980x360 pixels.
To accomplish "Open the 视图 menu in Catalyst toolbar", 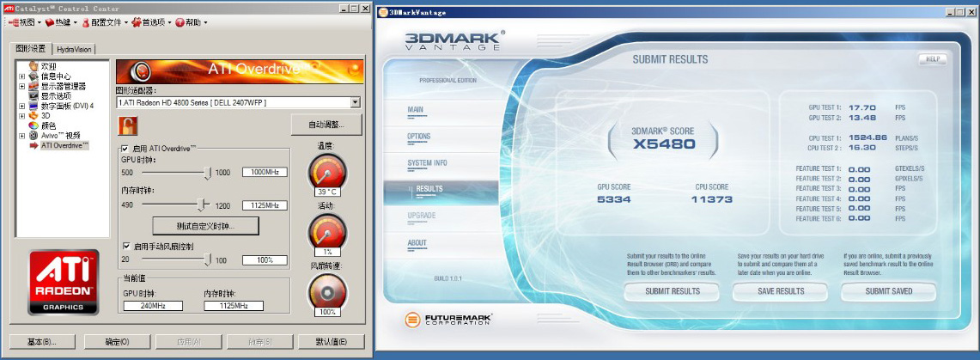I will (x=24, y=22).
